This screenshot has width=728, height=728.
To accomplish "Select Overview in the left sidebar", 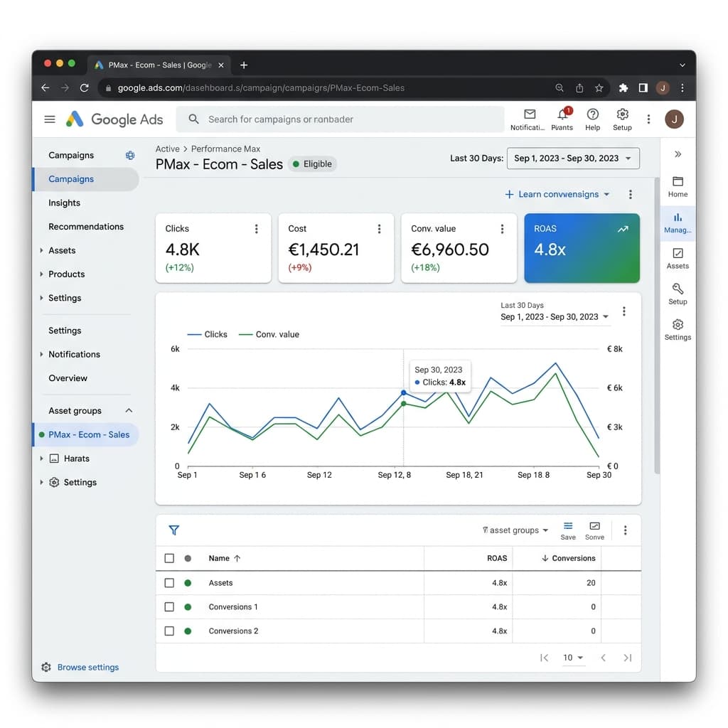I will tap(68, 378).
